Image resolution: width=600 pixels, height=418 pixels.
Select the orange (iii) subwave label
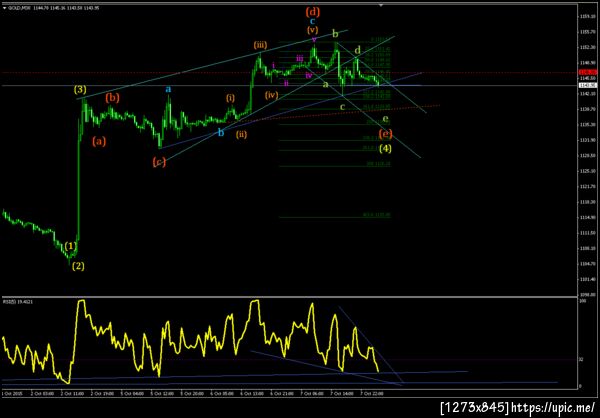pyautogui.click(x=260, y=45)
